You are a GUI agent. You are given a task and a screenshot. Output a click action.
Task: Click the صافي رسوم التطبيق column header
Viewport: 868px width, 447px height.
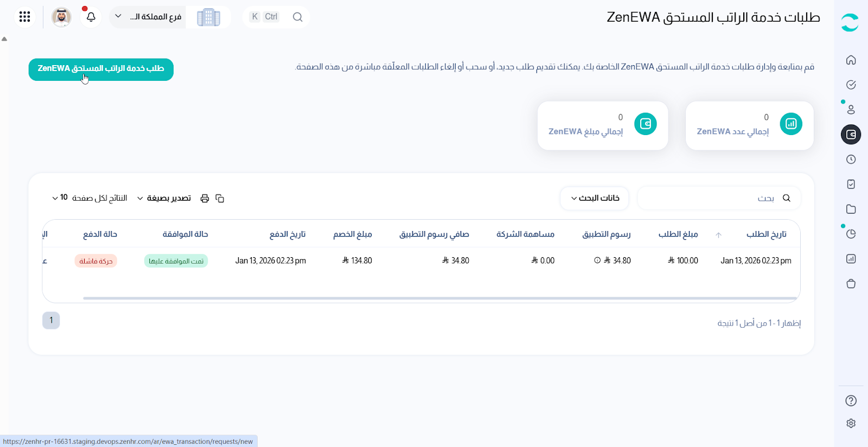pyautogui.click(x=434, y=234)
